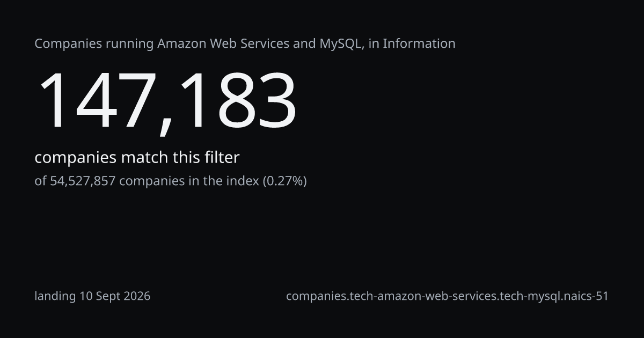Click the 'tech-amazon-web-services' slug segment

point(423,296)
